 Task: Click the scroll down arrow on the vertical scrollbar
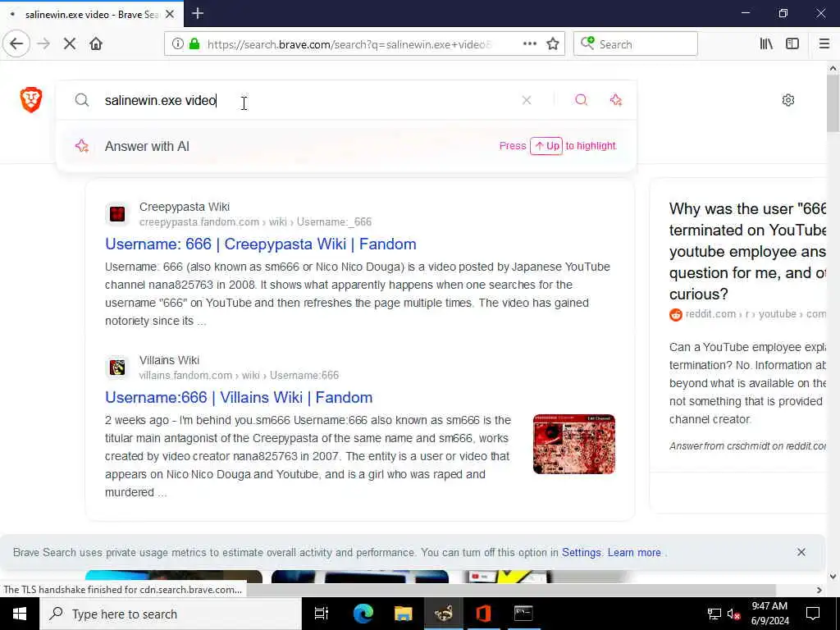coord(833,577)
